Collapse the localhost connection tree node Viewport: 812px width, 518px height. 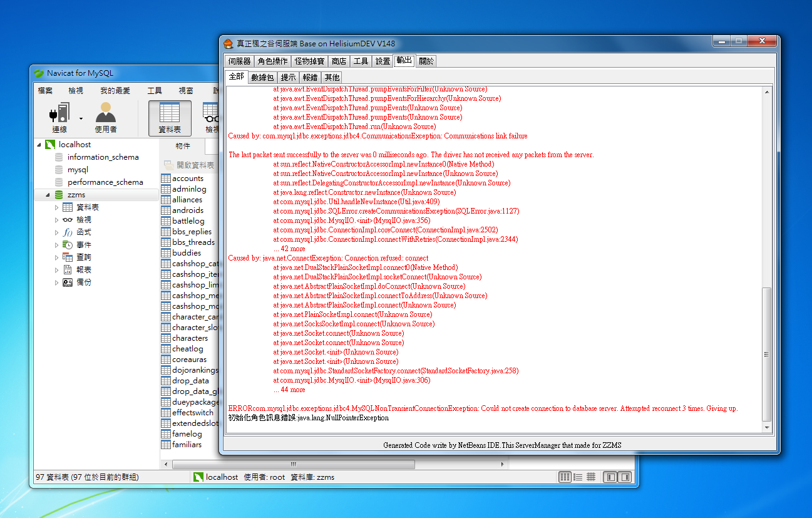pos(39,145)
